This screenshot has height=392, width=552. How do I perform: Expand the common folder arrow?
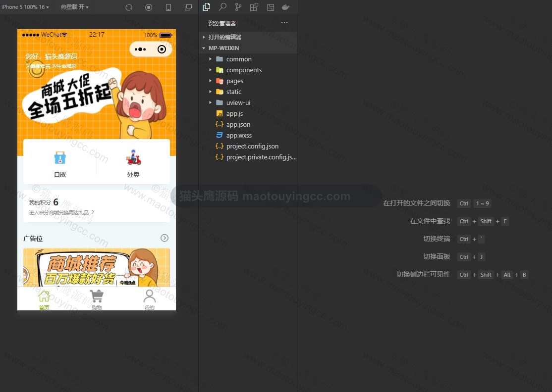[211, 59]
